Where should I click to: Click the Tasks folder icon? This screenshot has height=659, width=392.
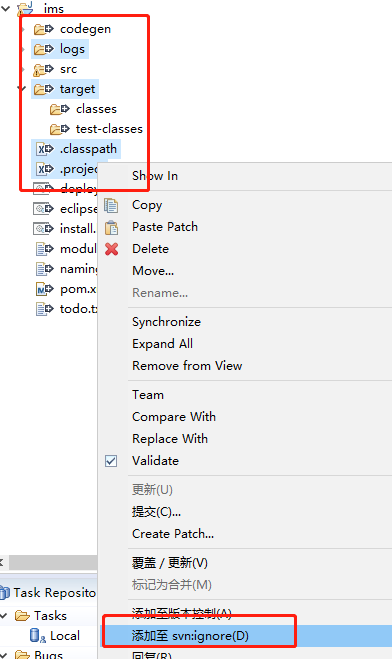tap(22, 616)
